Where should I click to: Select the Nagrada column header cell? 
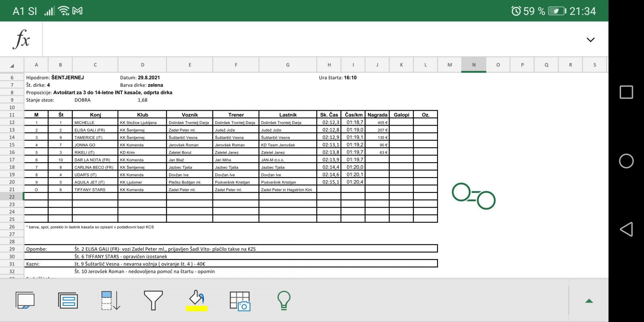click(377, 115)
